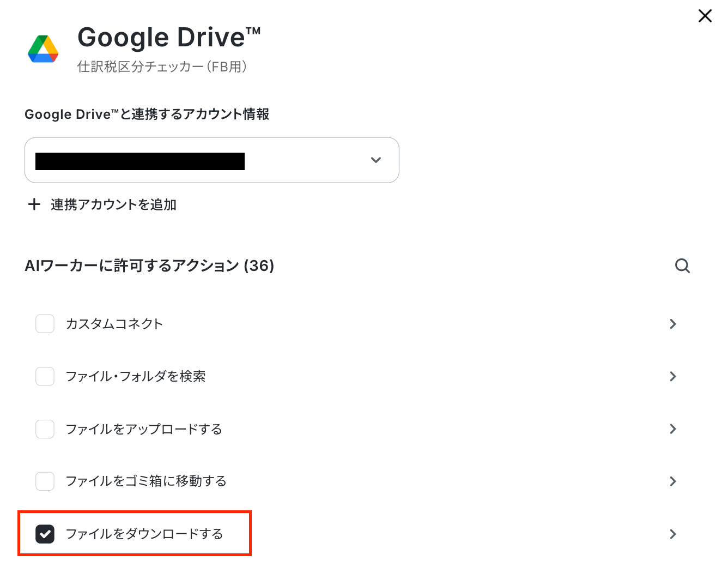Click the search magnifier icon for actions

coord(682,266)
